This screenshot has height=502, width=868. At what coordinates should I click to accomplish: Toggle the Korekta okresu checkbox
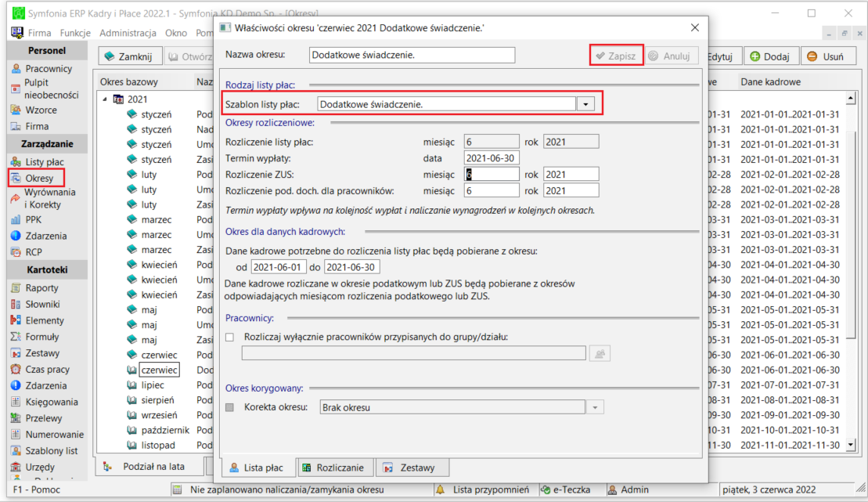(x=230, y=407)
